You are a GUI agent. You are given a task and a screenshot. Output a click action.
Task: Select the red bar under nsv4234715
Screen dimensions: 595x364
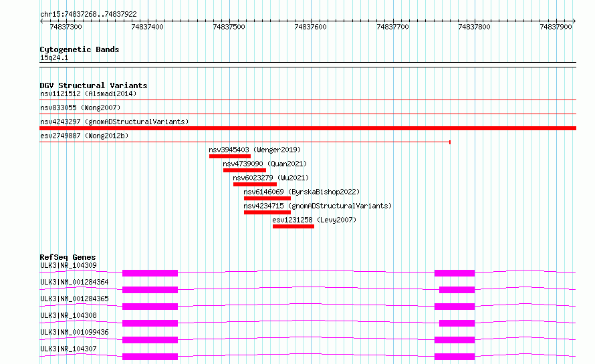[267, 212]
